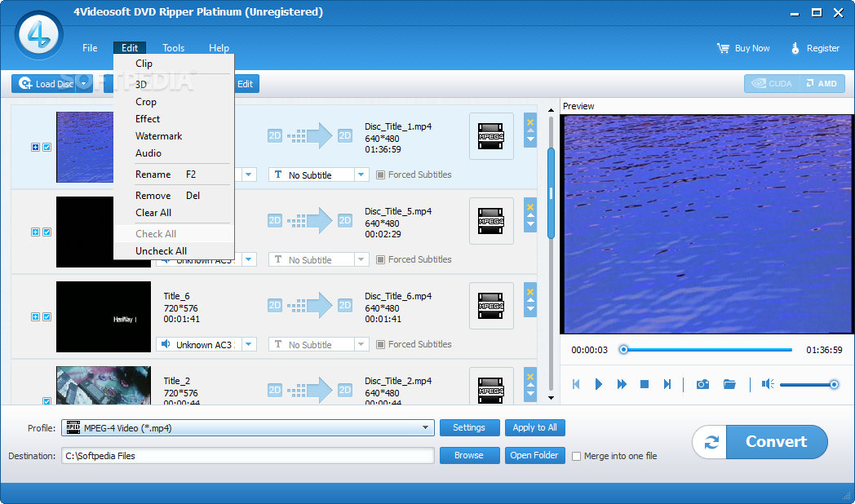Remove Disc_Title_5.mp4 with its yellow X icon
The height and width of the screenshot is (504, 855).
click(x=530, y=207)
